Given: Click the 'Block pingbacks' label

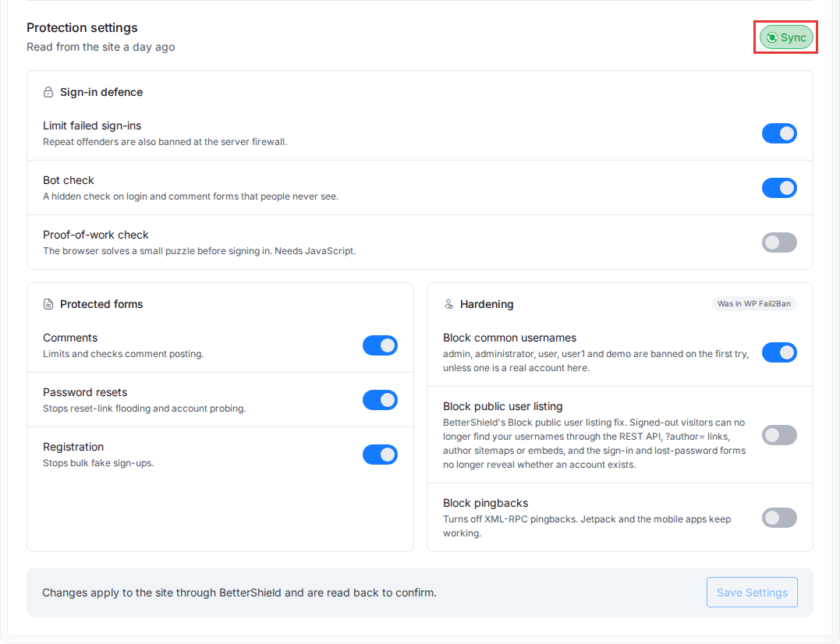Looking at the screenshot, I should 485,503.
